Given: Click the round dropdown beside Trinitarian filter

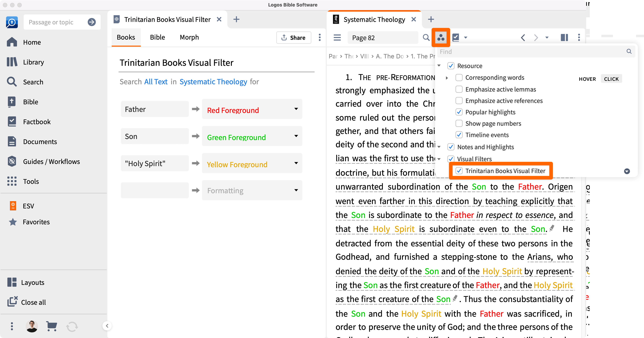Looking at the screenshot, I should (627, 171).
